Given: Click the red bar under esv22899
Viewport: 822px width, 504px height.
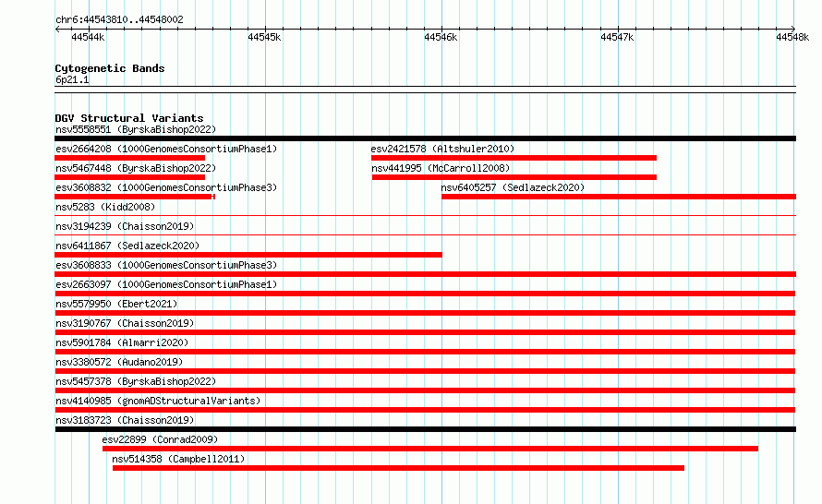Looking at the screenshot, I should tap(430, 449).
